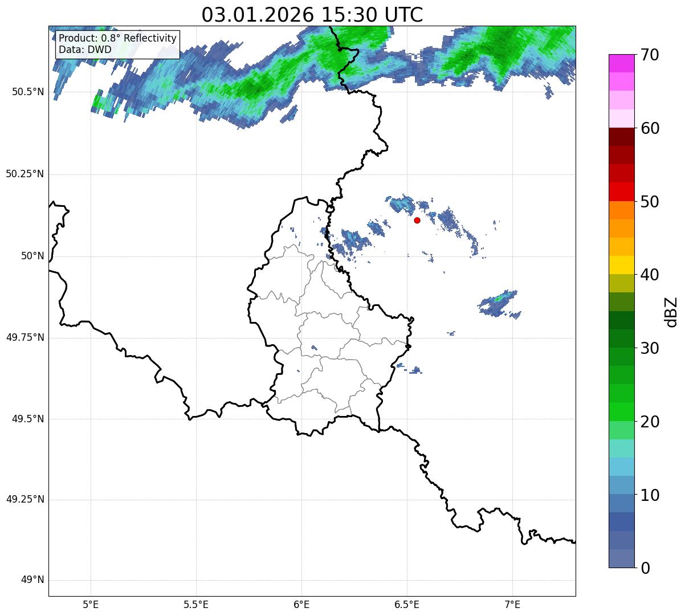Click the colorbar tick label 20

pyautogui.click(x=650, y=422)
